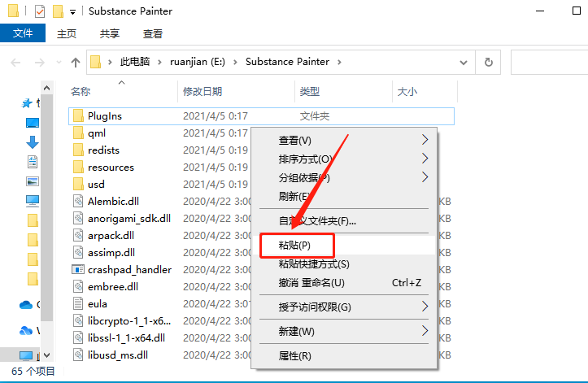The image size is (588, 383).
Task: Click the search box field
Action: (550, 63)
